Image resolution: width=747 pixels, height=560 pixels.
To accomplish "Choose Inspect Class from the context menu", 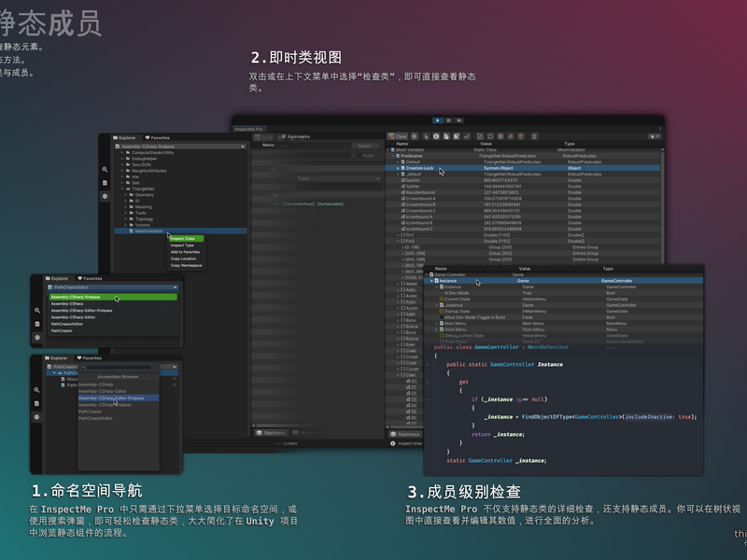I will [x=187, y=239].
